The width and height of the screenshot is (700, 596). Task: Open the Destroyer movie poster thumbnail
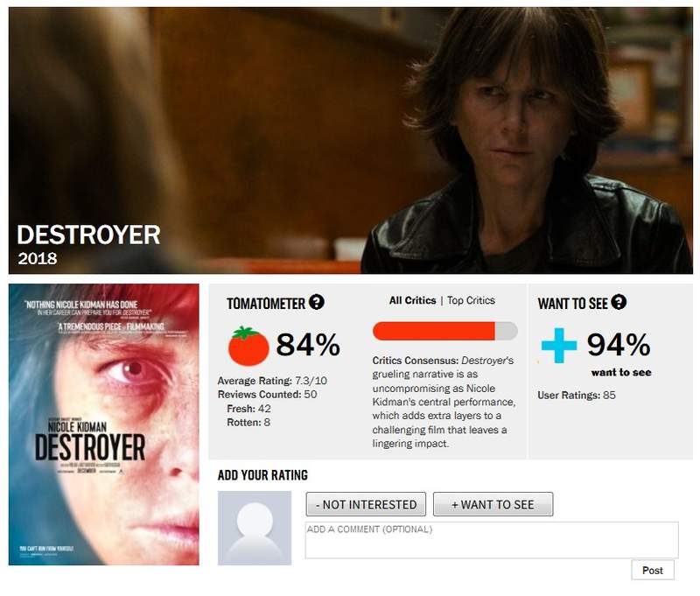[104, 424]
